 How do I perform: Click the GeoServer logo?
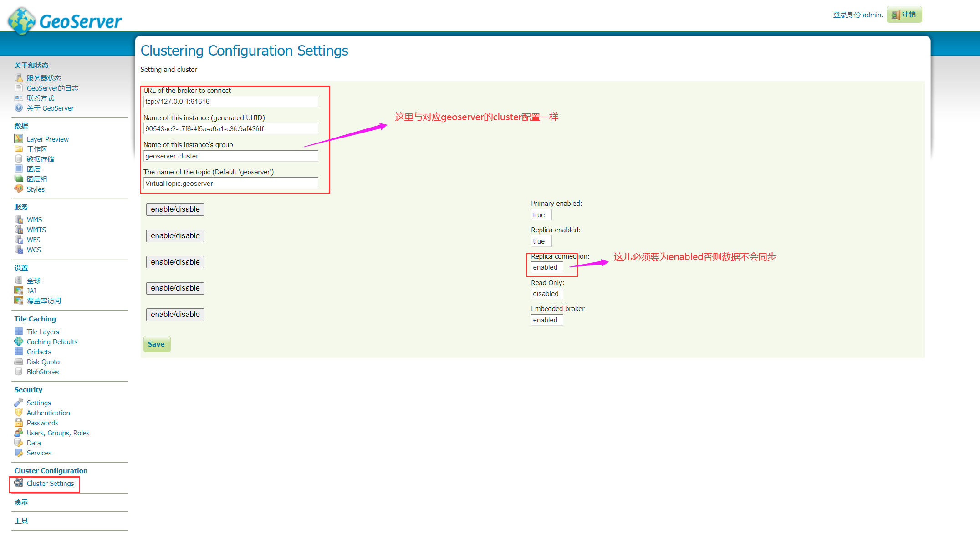[65, 20]
